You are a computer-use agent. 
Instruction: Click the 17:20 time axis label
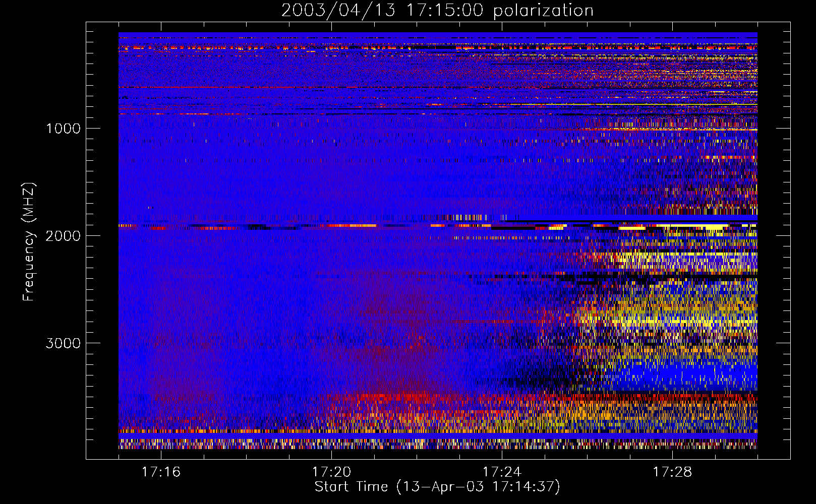point(331,472)
